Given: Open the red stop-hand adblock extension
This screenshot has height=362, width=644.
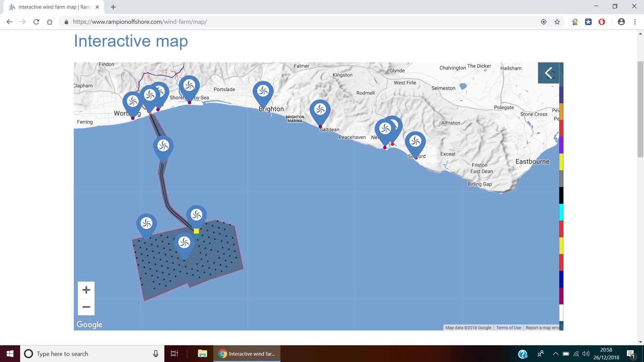Looking at the screenshot, I should 602,22.
